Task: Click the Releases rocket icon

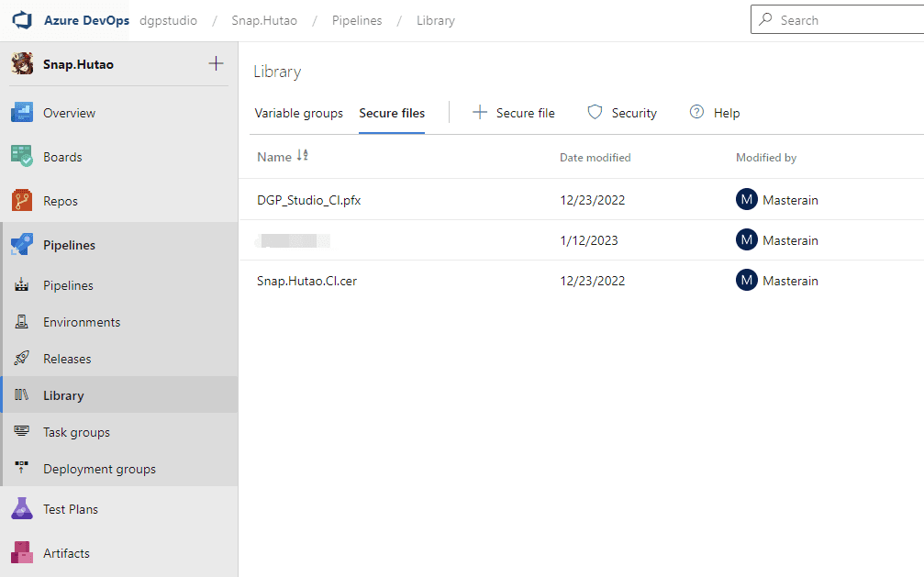Action: pyautogui.click(x=22, y=359)
